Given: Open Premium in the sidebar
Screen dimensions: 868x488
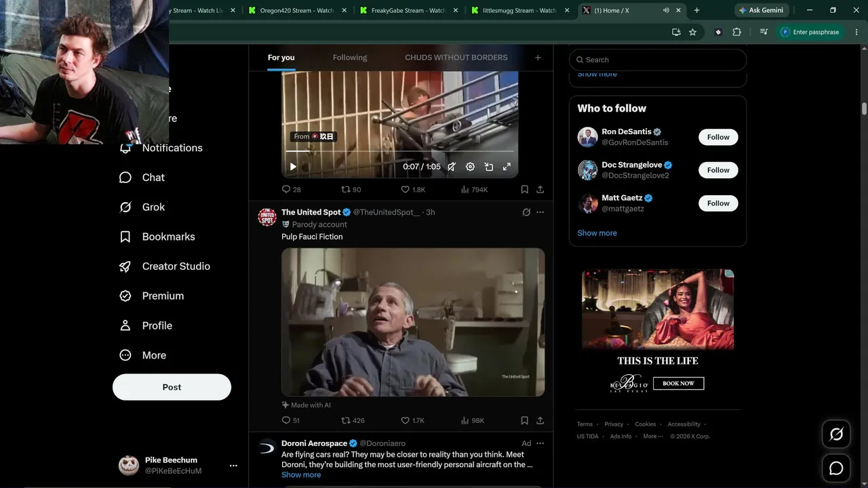Looking at the screenshot, I should pos(151,296).
